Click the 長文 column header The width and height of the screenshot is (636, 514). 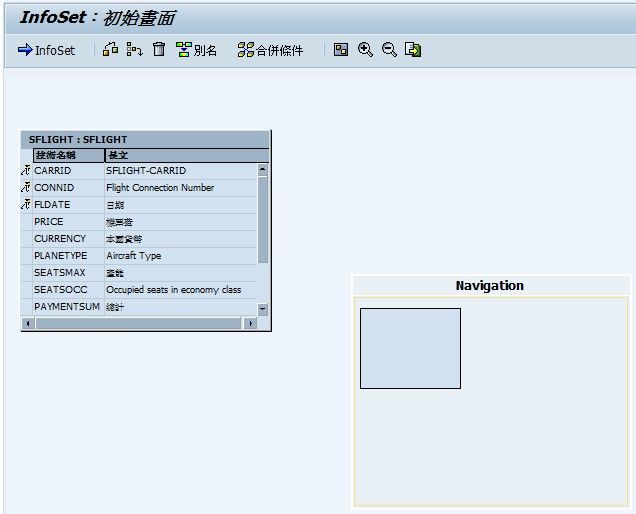[187, 155]
